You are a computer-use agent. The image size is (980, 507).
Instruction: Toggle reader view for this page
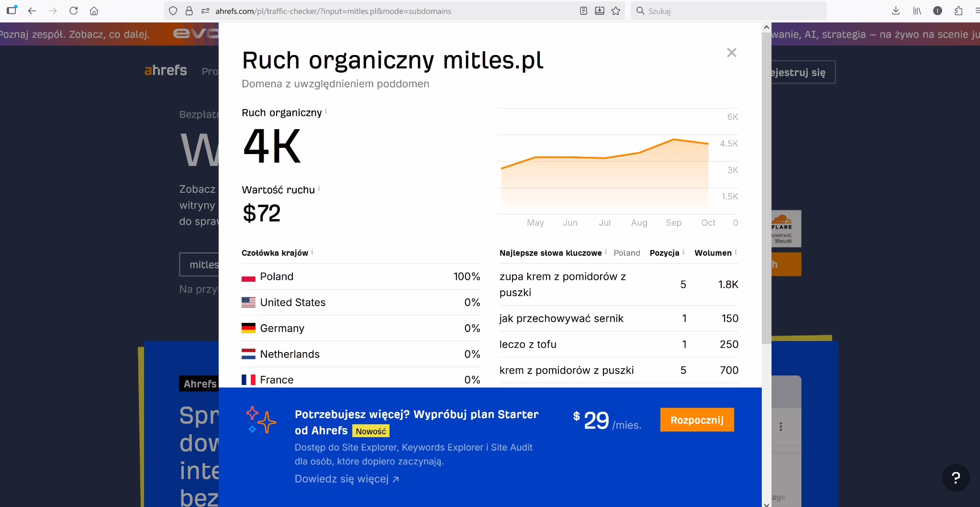pyautogui.click(x=583, y=11)
